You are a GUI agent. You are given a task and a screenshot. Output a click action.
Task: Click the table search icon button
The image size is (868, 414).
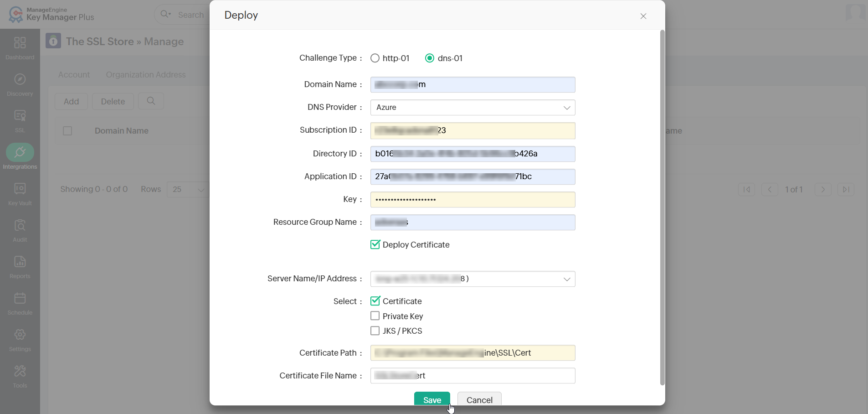tap(151, 101)
